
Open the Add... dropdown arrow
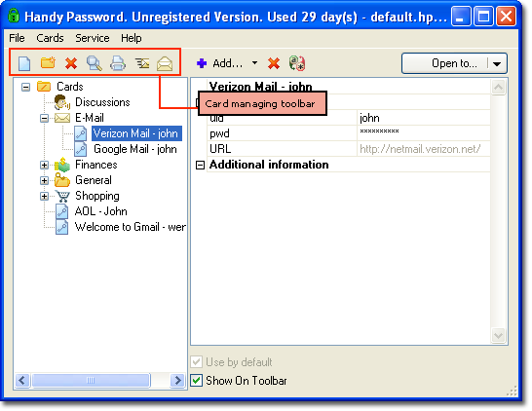coord(255,63)
